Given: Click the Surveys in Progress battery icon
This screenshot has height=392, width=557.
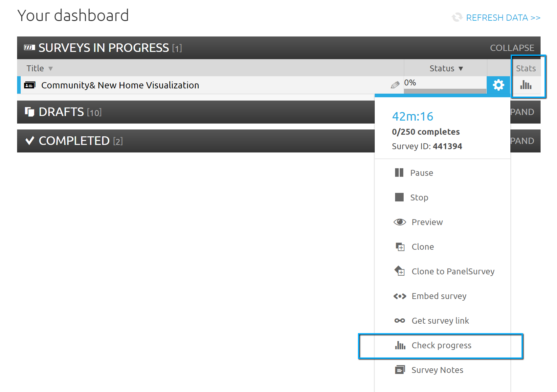Looking at the screenshot, I should (x=30, y=48).
